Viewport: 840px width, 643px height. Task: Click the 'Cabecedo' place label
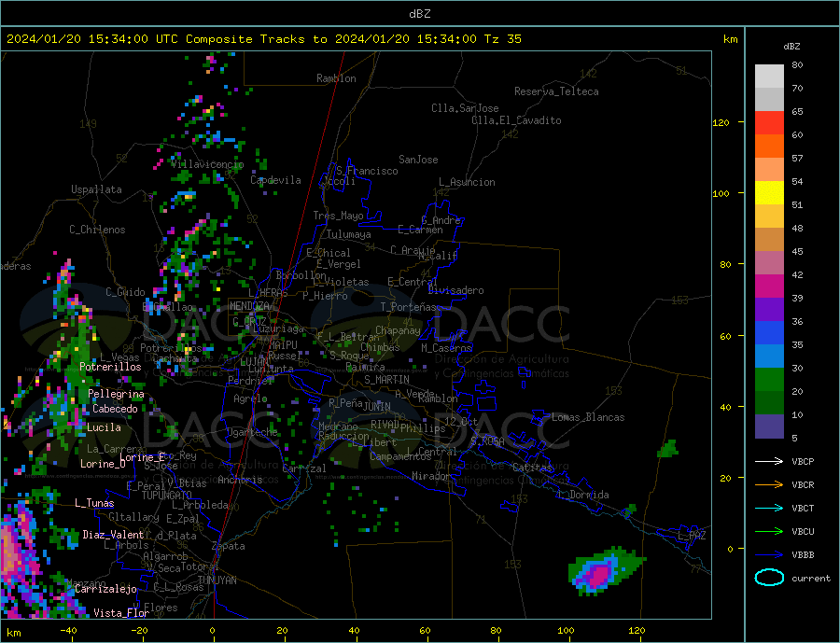pos(115,409)
